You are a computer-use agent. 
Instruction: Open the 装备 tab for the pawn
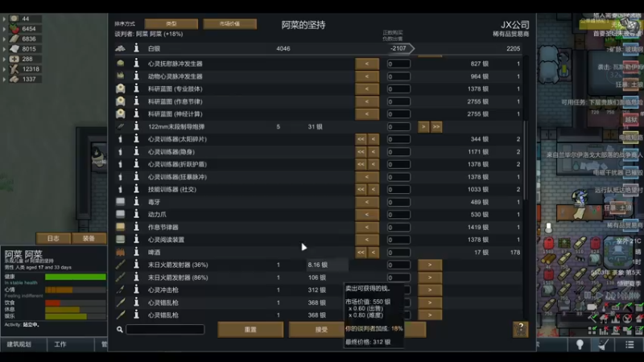[89, 238]
